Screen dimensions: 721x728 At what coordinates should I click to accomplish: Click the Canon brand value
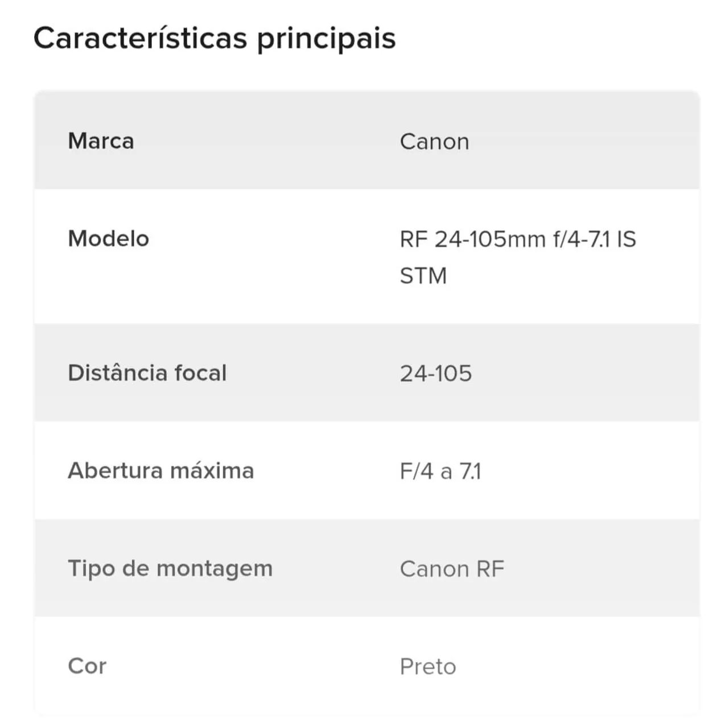434,141
